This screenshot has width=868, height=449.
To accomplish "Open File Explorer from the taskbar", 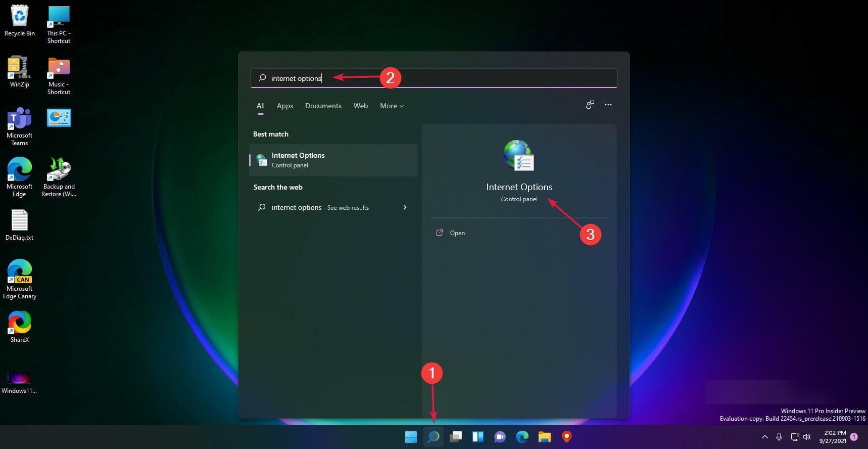I will click(x=545, y=437).
